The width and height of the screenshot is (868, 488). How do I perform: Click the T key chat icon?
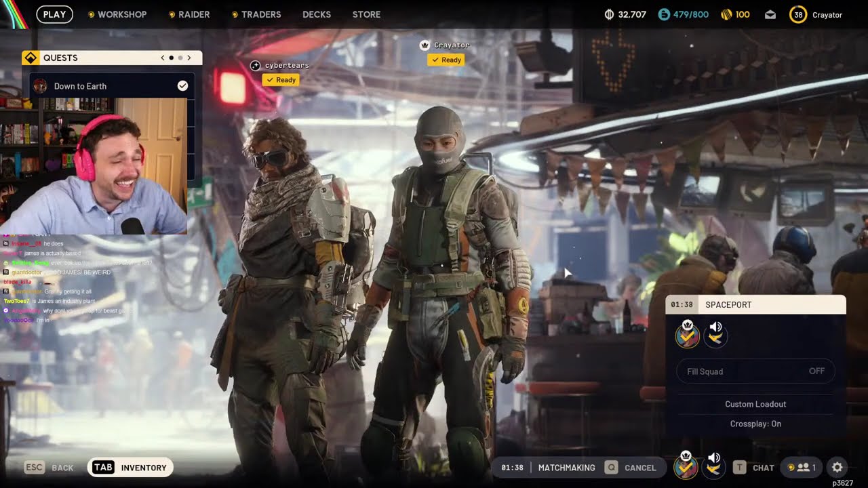coord(739,467)
